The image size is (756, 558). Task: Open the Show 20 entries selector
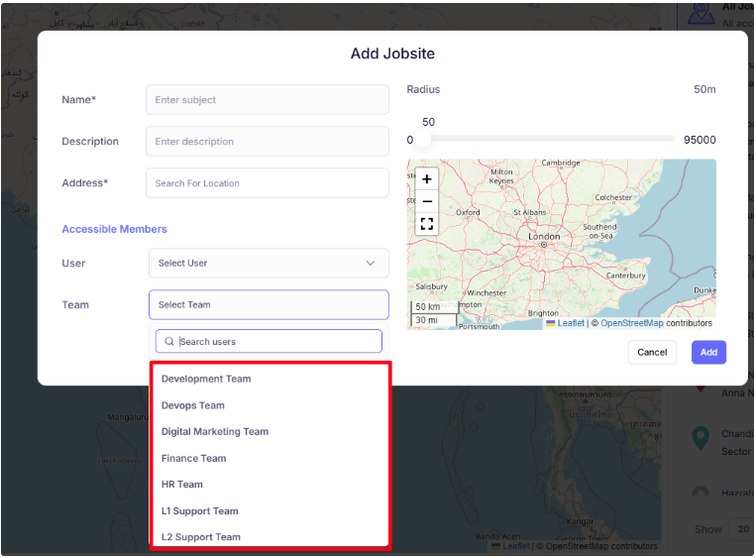tap(741, 529)
